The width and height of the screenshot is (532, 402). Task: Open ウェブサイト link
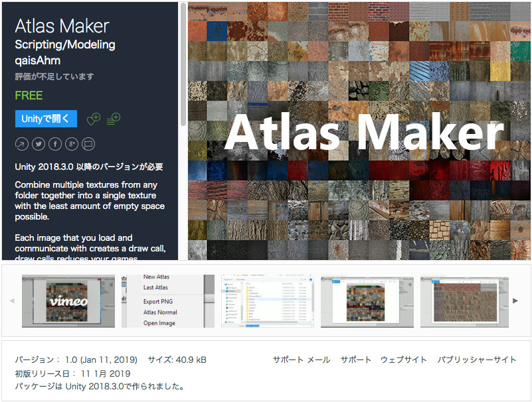[x=404, y=360]
